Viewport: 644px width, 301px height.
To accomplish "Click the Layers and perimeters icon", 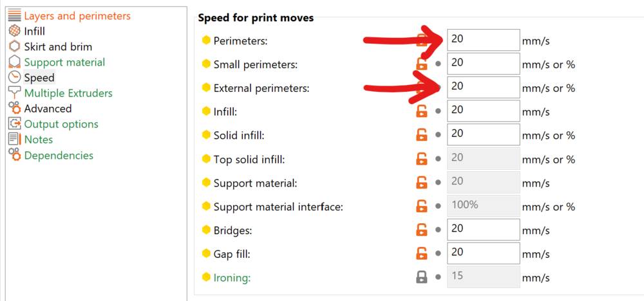I will click(14, 16).
